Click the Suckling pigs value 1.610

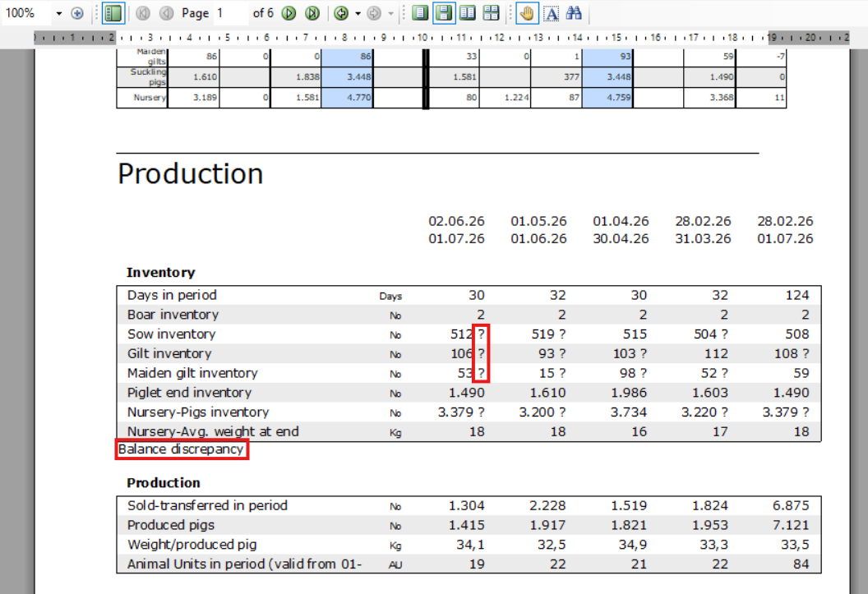coord(205,77)
